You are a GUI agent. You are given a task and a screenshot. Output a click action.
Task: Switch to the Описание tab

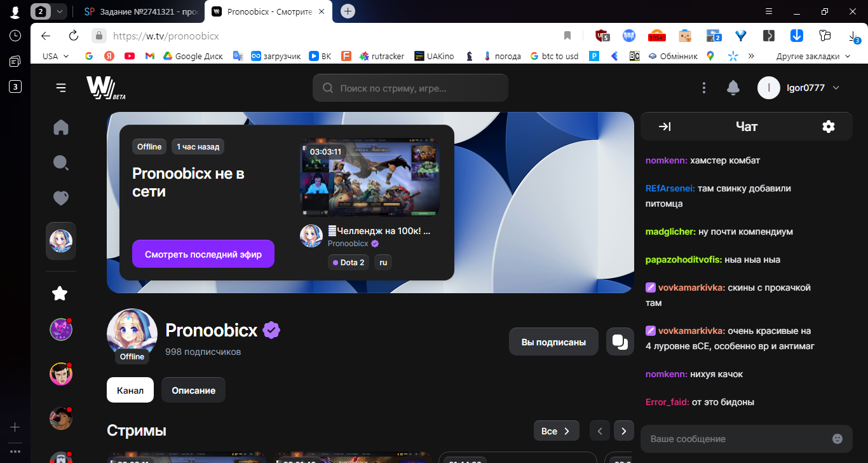click(x=193, y=390)
